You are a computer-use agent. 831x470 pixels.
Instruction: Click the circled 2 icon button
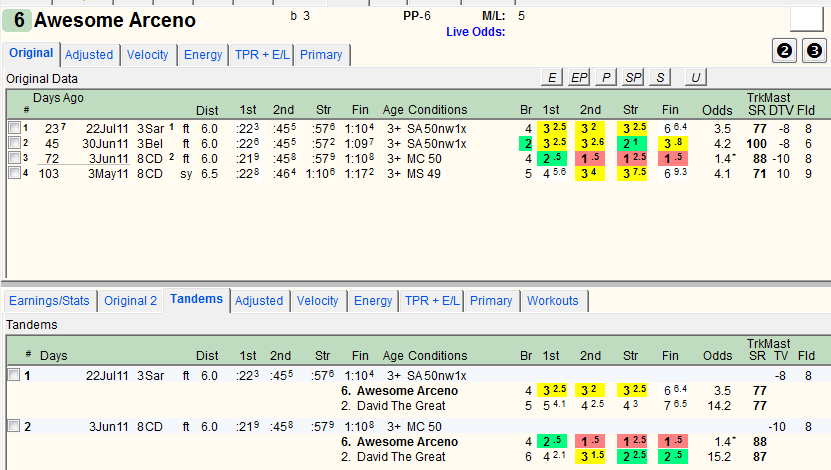pyautogui.click(x=784, y=51)
